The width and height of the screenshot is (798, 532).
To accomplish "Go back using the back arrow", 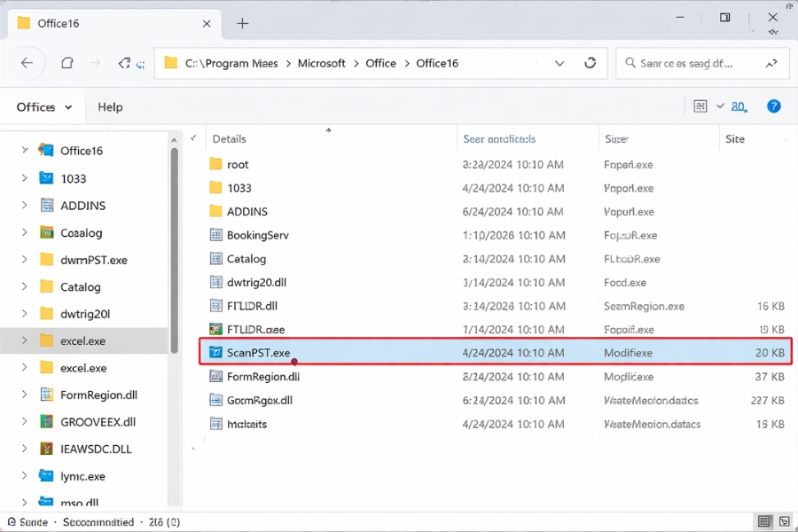I will coord(27,63).
